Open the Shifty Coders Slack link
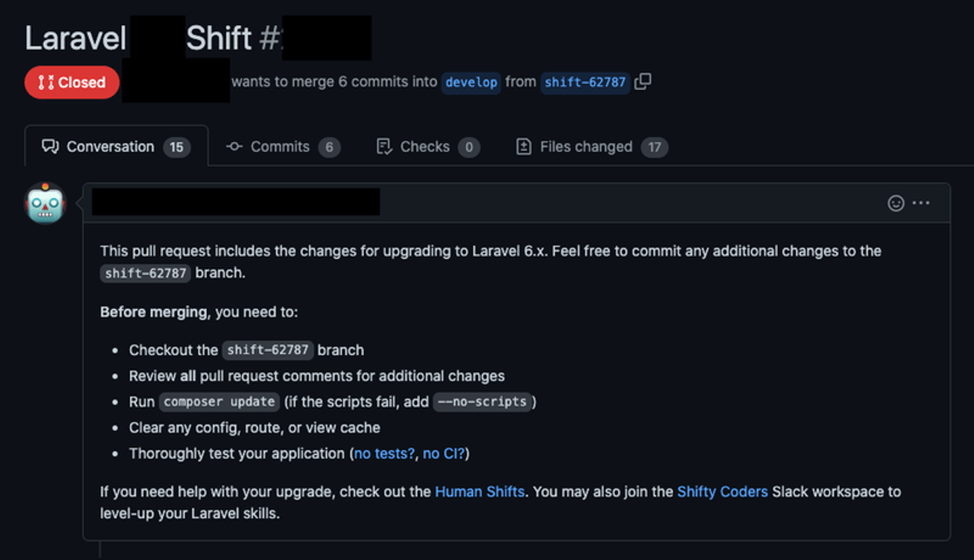Viewport: 974px width, 560px height. (722, 492)
